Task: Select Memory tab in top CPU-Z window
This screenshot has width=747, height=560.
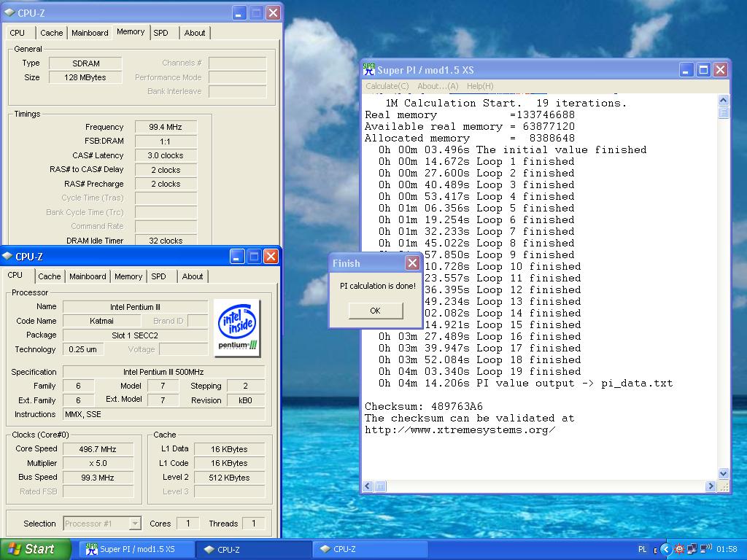Action: 131,32
